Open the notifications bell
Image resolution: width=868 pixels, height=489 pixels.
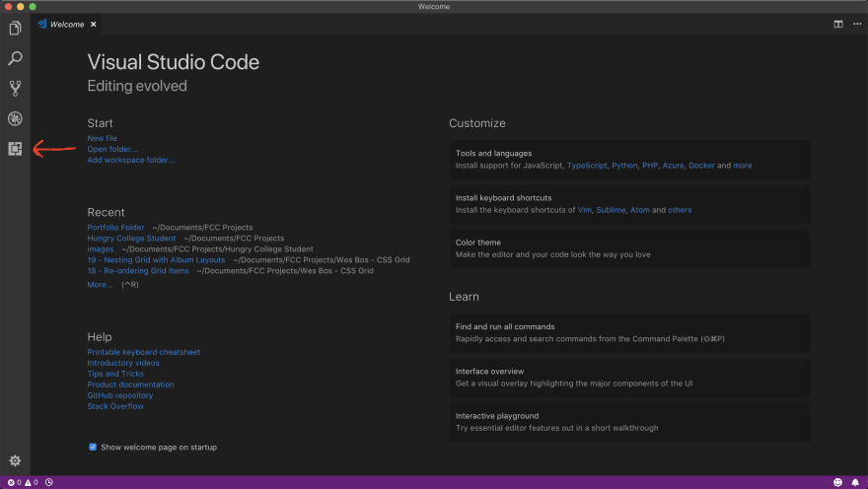pyautogui.click(x=855, y=482)
